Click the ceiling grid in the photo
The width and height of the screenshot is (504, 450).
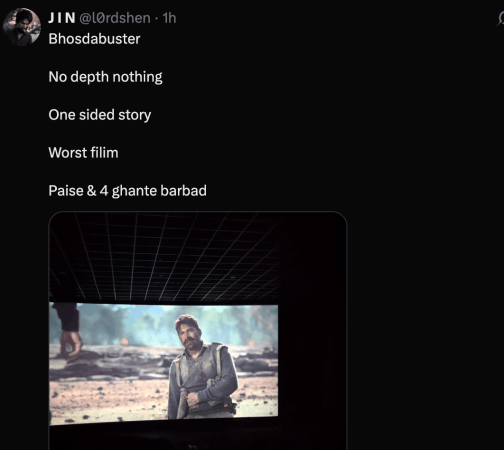[163, 257]
